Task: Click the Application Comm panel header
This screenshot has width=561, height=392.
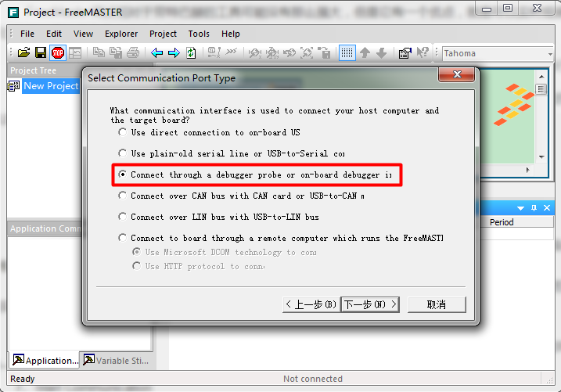Action: click(x=45, y=228)
